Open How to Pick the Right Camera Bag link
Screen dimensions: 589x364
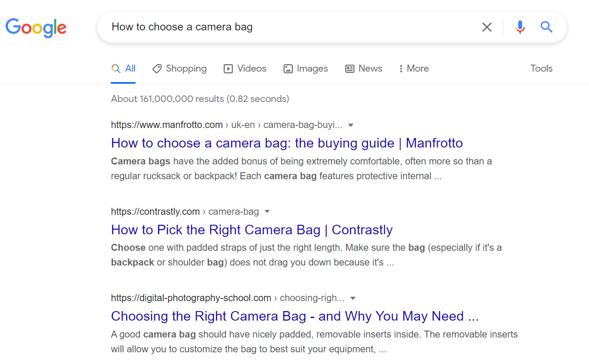(252, 230)
